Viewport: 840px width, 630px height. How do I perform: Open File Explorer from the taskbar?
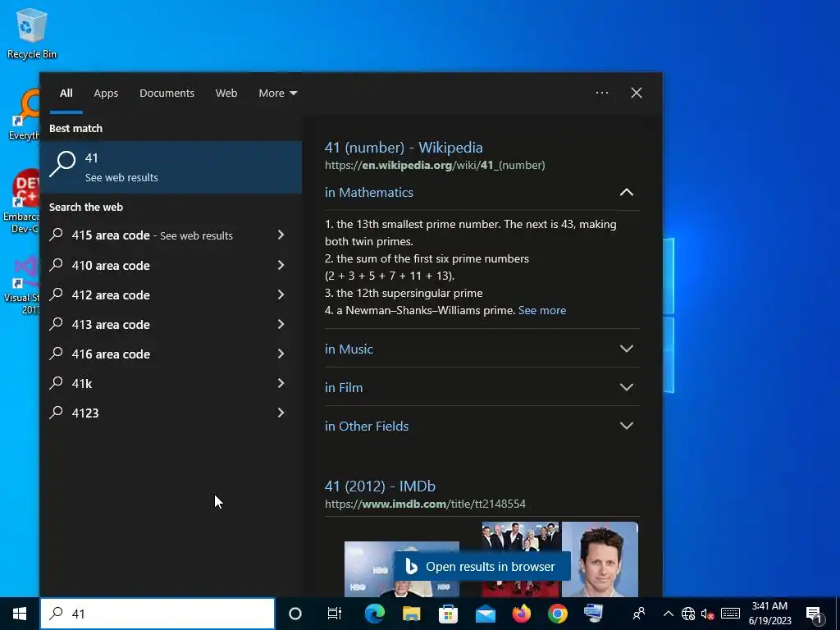tap(412, 614)
